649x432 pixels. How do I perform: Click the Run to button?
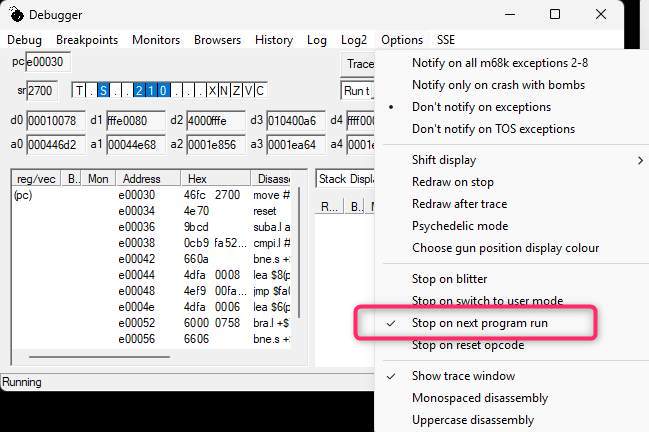click(357, 91)
